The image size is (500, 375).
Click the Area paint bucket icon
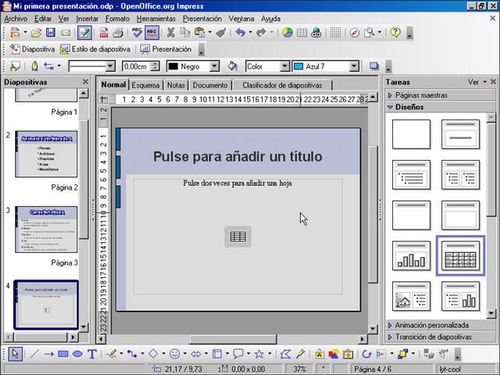click(232, 66)
